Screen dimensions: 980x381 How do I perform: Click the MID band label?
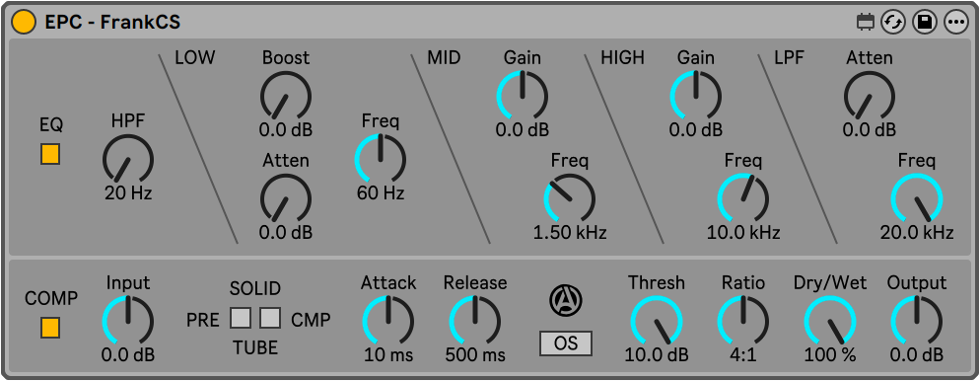click(x=444, y=58)
